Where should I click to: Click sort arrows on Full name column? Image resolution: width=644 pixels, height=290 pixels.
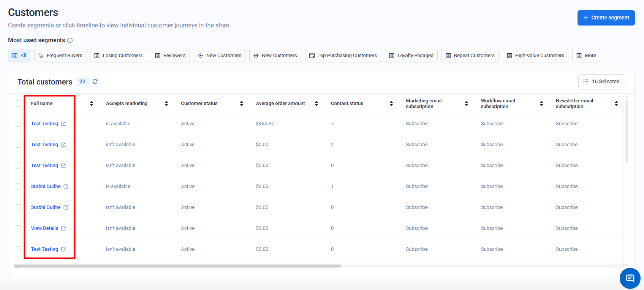(x=92, y=104)
